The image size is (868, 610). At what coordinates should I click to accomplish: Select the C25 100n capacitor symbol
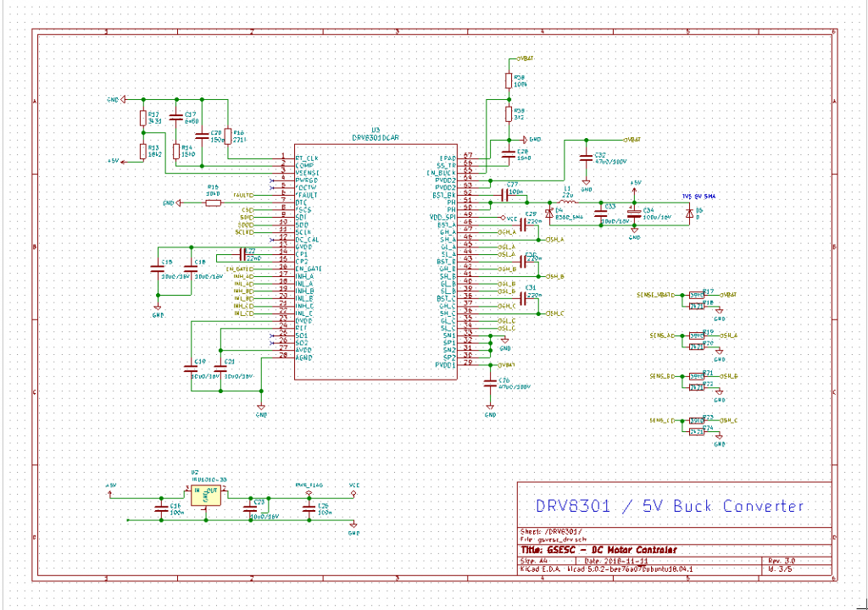(x=309, y=509)
